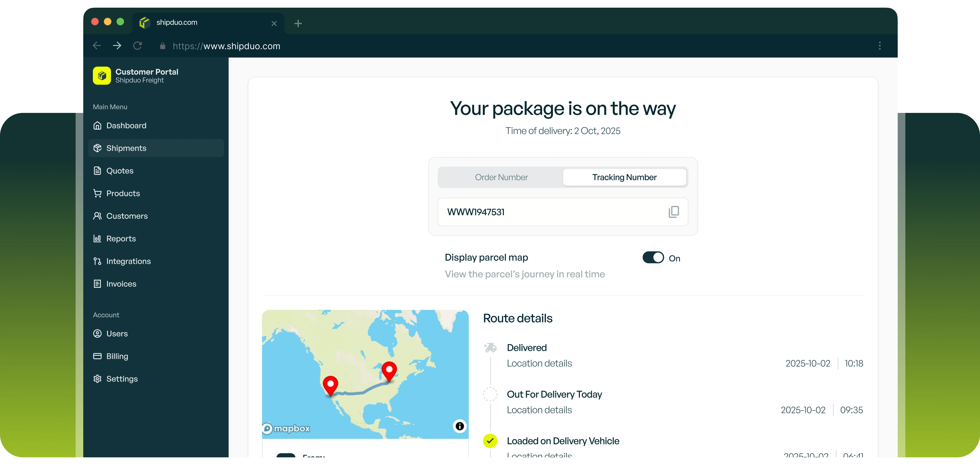Screen dimensions: 980x465
Task: Click the 'Out For Delivery Today' text
Action: (x=554, y=395)
